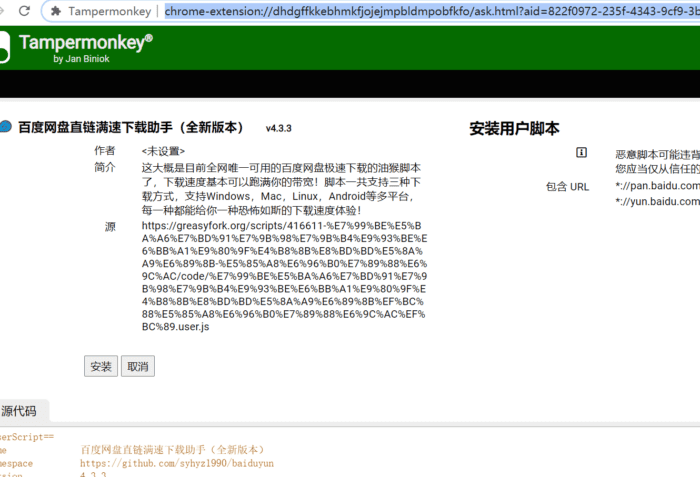Click the 包含 URL label

[x=567, y=186]
